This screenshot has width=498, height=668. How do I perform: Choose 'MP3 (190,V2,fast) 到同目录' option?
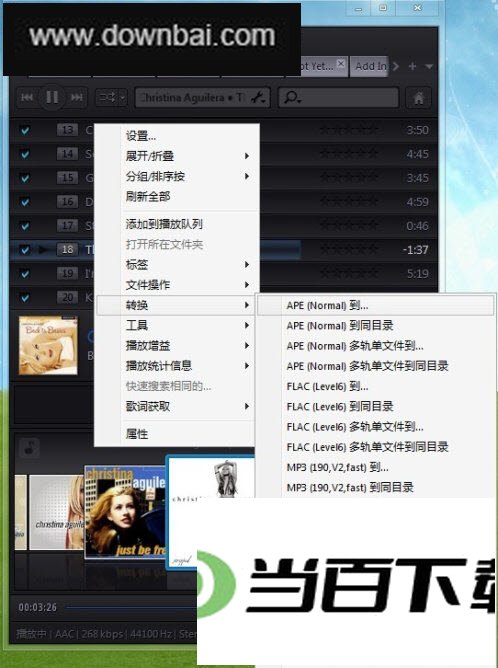pyautogui.click(x=376, y=487)
